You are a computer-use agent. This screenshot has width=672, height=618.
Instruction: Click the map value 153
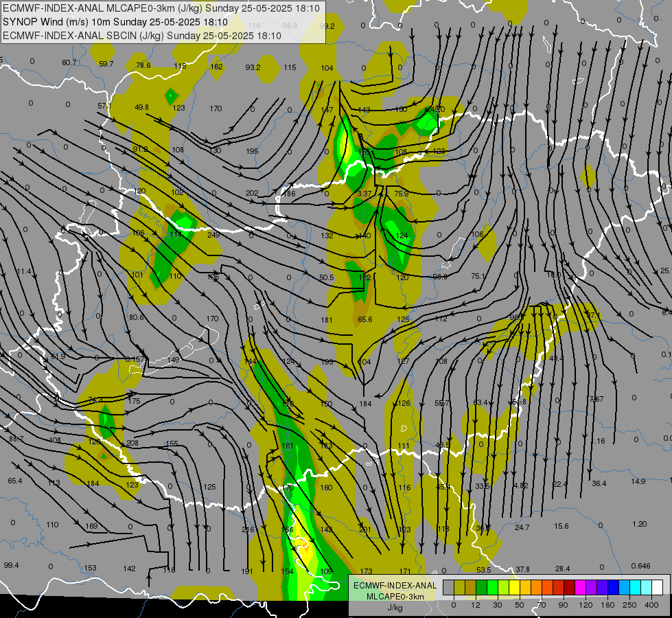(90, 568)
